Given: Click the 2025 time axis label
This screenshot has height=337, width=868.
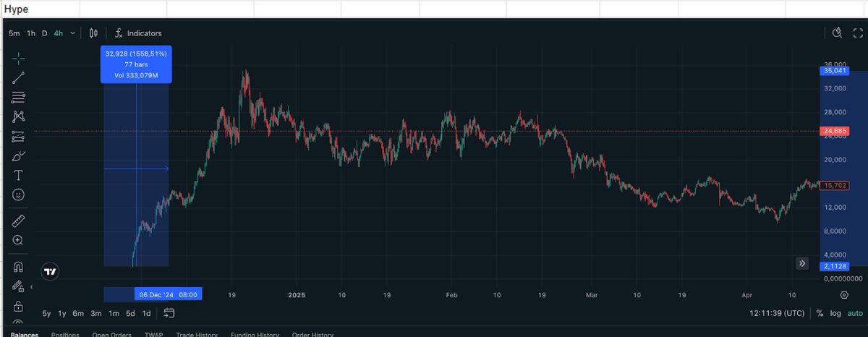Looking at the screenshot, I should [x=297, y=295].
